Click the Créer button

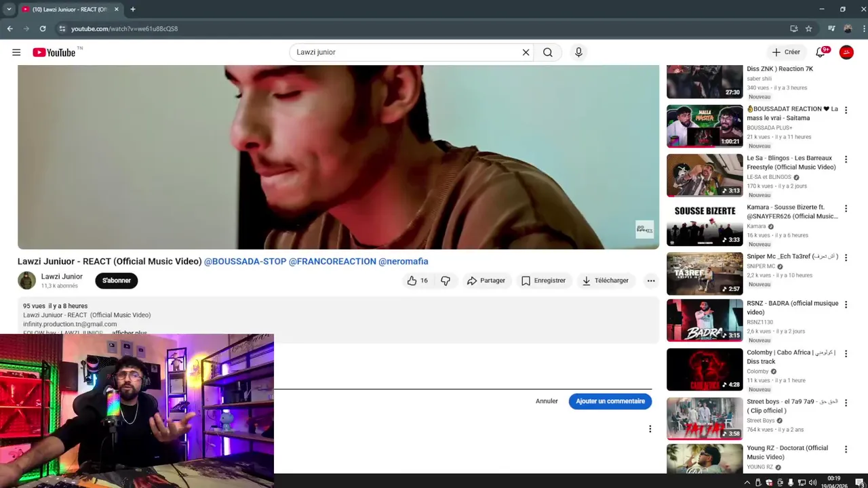coord(787,52)
